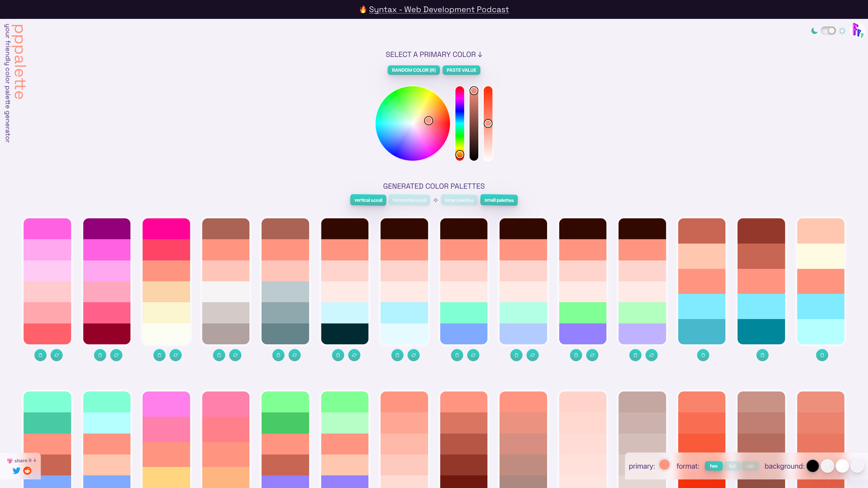
Task: Switch to vertical scroll mode
Action: (368, 200)
